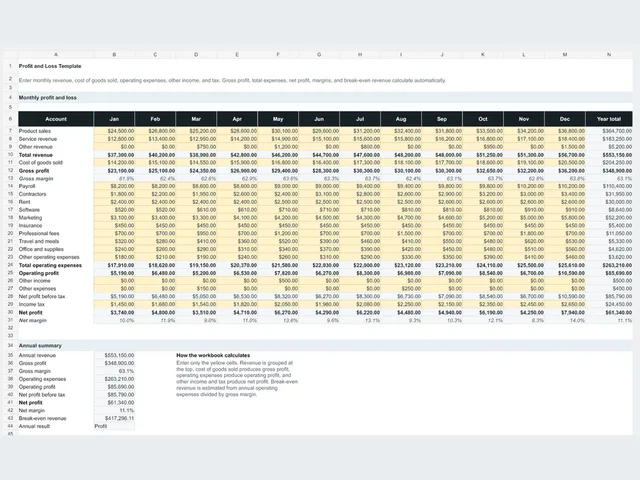Screen dimensions: 640x480
Task: Select row 6 header number
Action: (11, 119)
